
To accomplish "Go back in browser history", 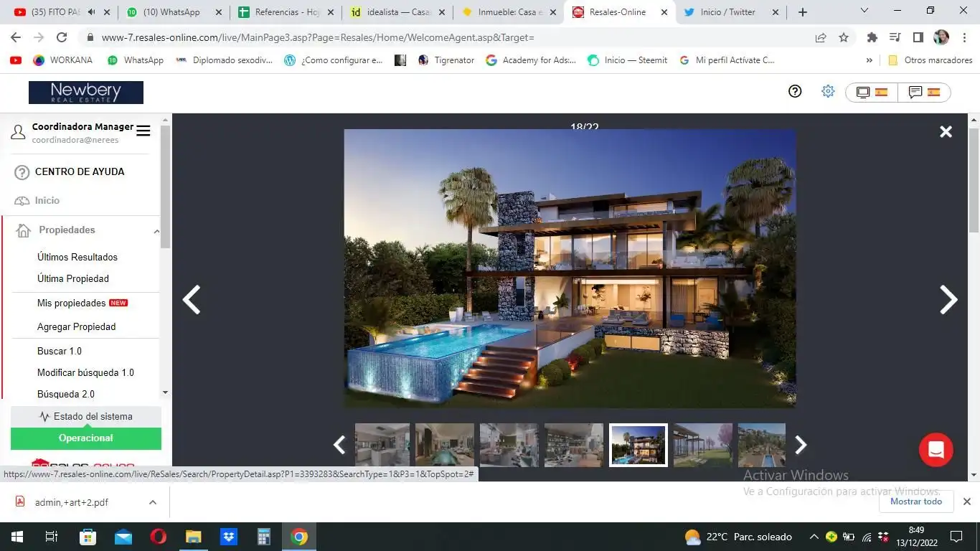I will (x=16, y=37).
